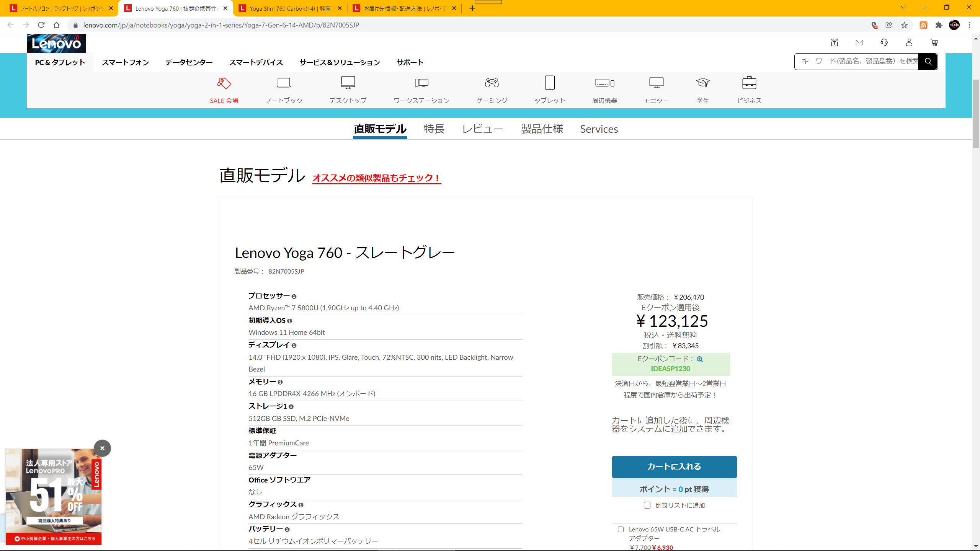Click the search magnifier button
This screenshot has height=551, width=980.
928,62
